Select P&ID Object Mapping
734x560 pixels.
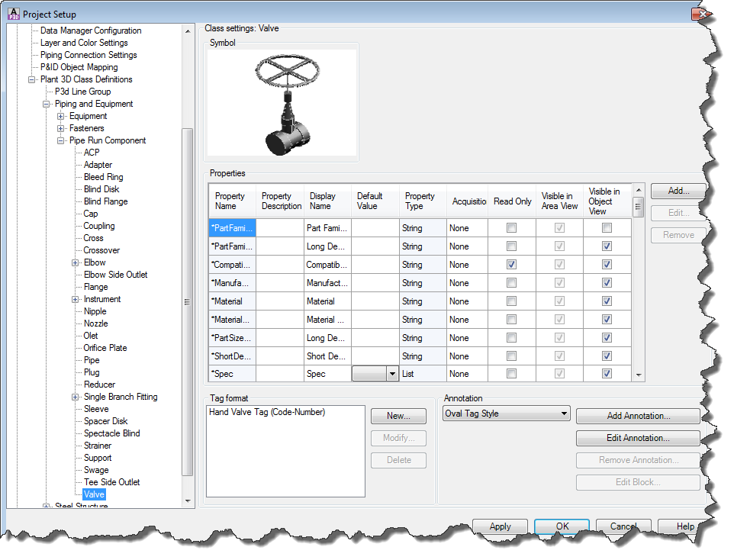(79, 67)
